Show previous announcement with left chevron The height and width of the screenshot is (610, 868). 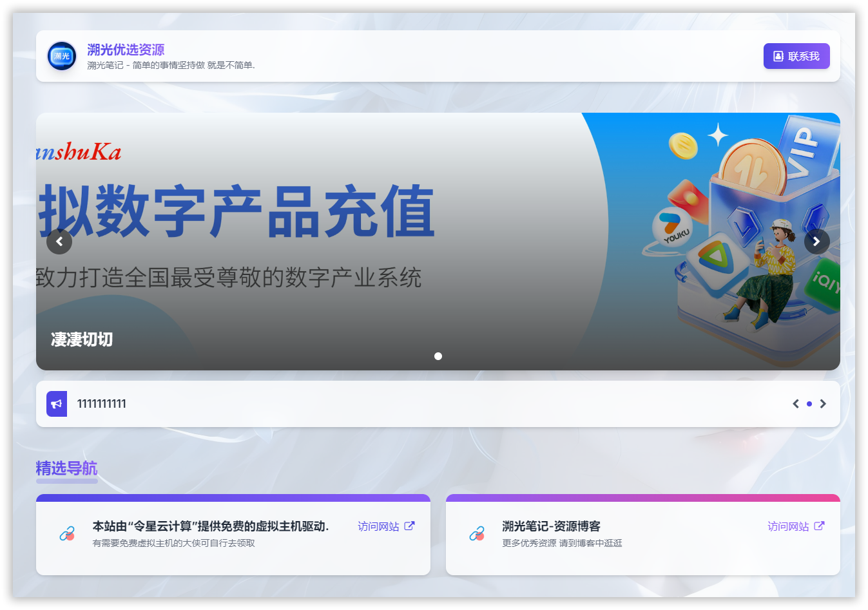coord(796,404)
